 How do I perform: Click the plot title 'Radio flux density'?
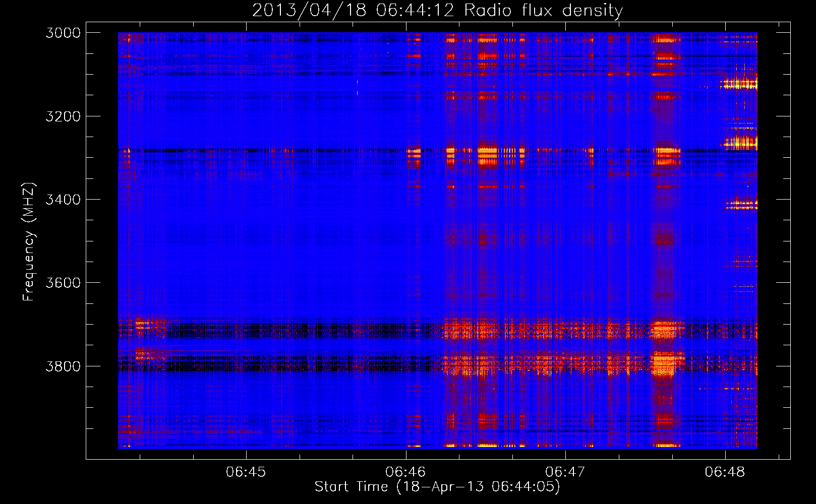(543, 10)
